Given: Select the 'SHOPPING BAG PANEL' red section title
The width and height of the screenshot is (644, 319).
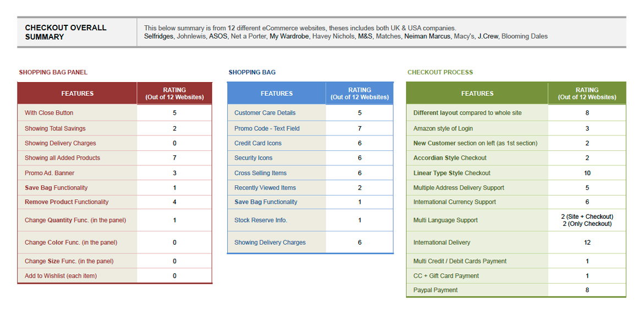Looking at the screenshot, I should 53,72.
